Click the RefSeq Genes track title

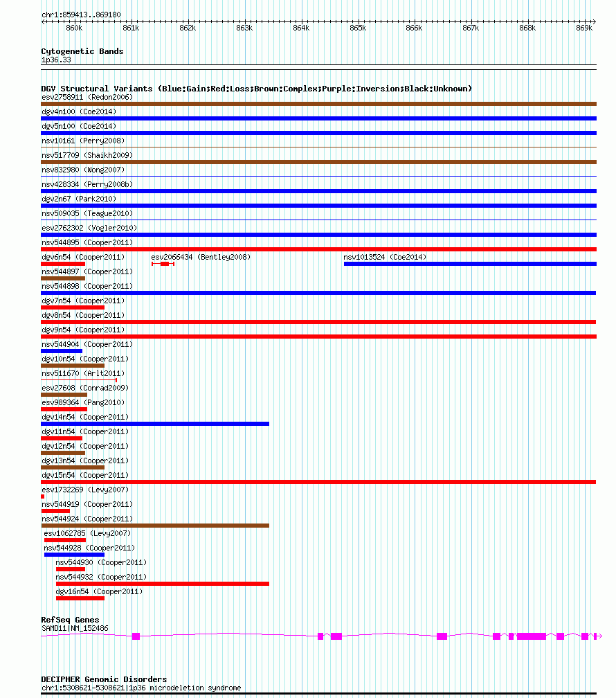click(70, 620)
